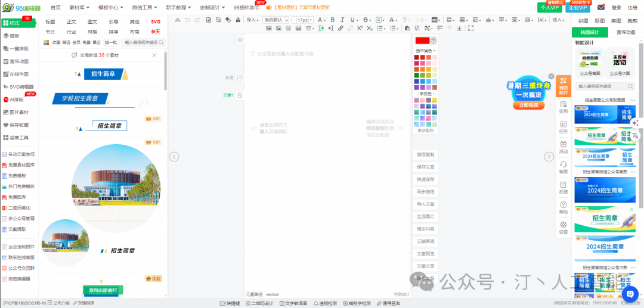The image size is (644, 308).
Task: Toggle italic formatting
Action: click(x=342, y=20)
